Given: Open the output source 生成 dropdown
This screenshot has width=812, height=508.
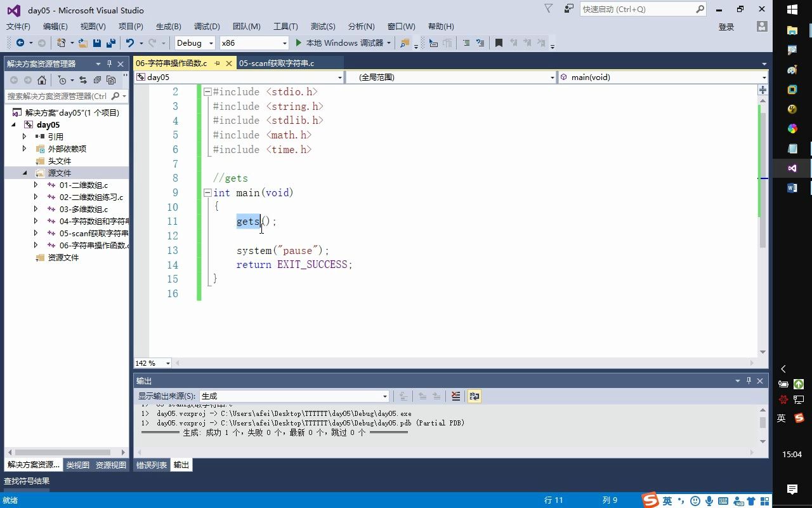Looking at the screenshot, I should [294, 396].
